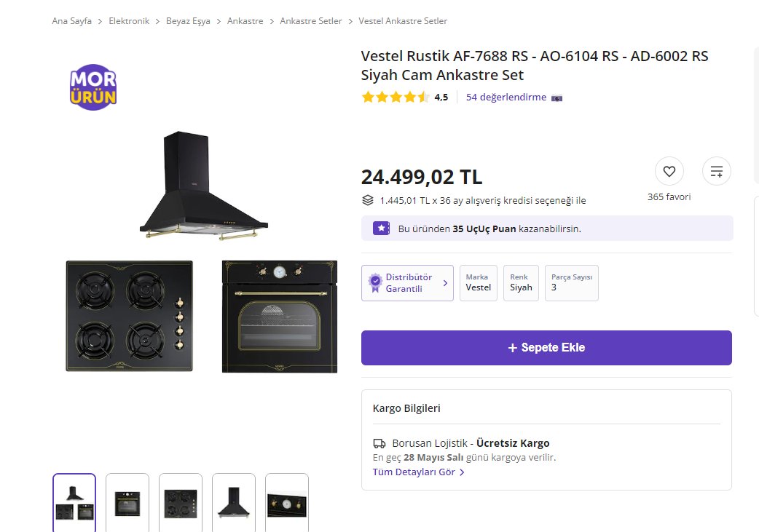Click the main product image

pyautogui.click(x=201, y=252)
